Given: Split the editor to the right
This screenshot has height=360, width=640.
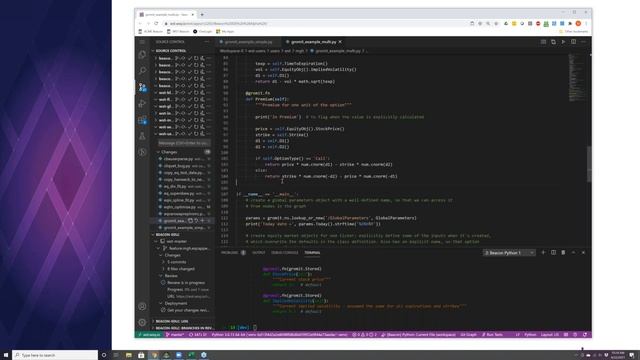Looking at the screenshot, I should point(573,42).
